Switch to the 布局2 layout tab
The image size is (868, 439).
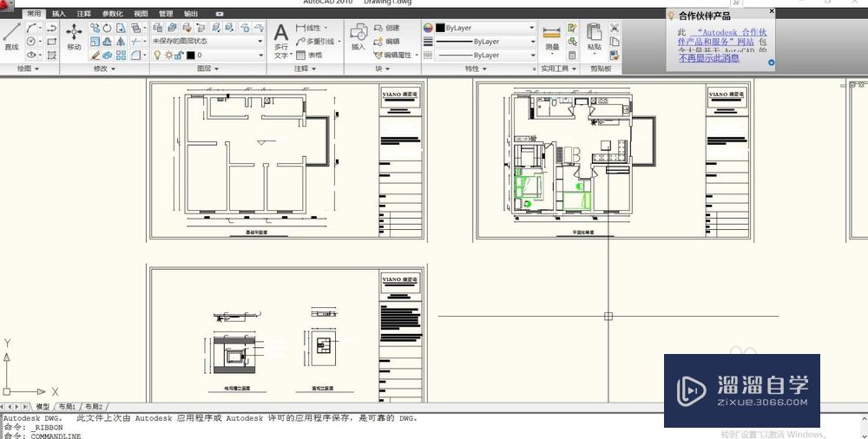[94, 407]
